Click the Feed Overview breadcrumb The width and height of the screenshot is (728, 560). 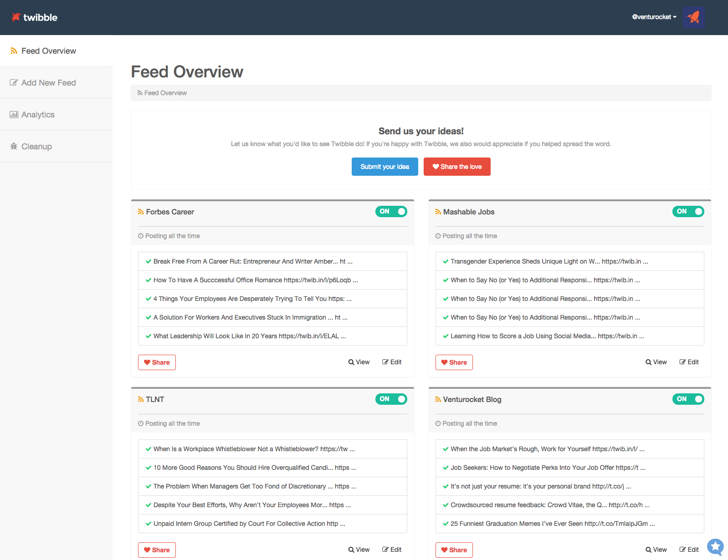tap(162, 93)
